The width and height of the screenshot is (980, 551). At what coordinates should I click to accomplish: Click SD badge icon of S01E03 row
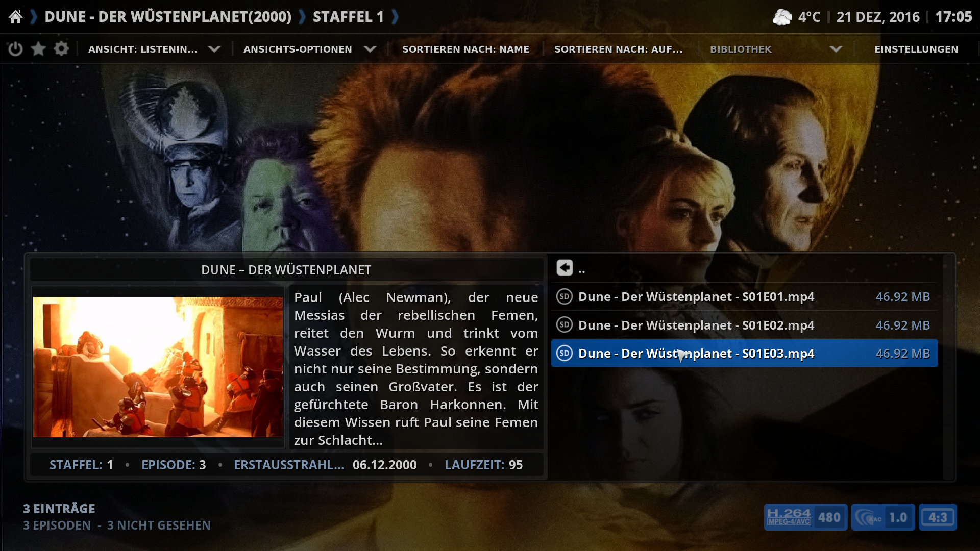click(x=564, y=353)
